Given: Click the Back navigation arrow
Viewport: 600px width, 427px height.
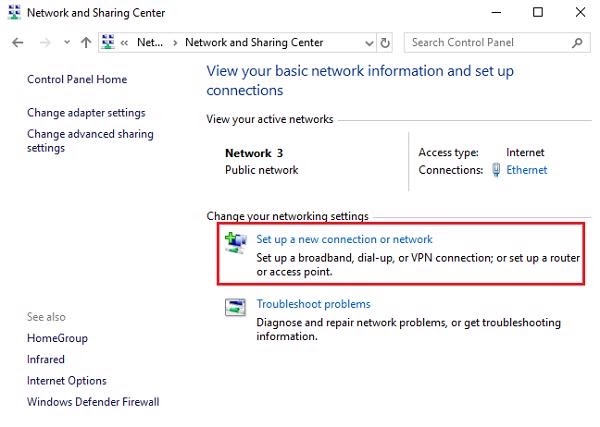Looking at the screenshot, I should (17, 43).
